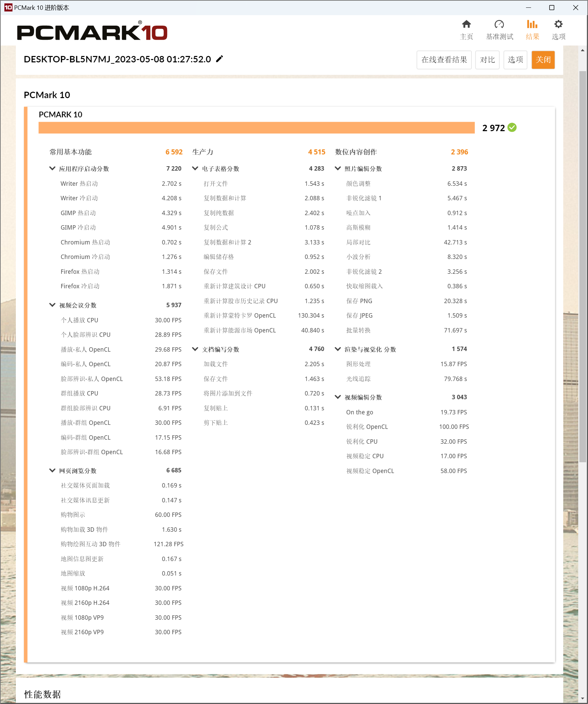Collapse the 文档编写分数 section
The image size is (588, 704).
195,349
